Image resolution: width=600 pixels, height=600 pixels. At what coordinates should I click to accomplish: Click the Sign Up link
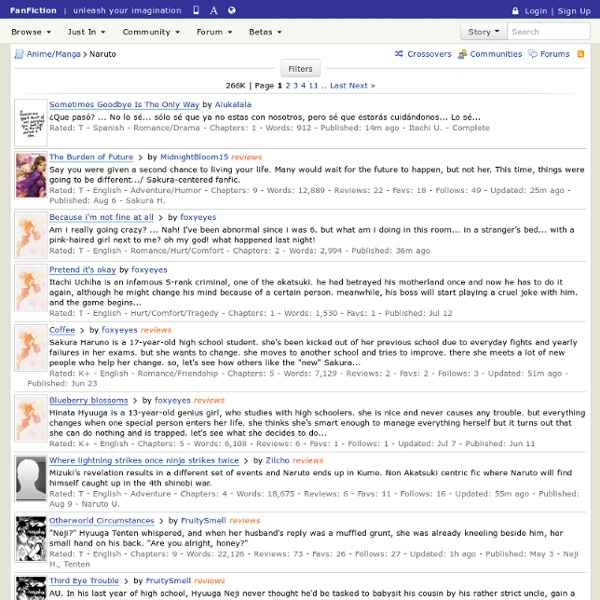(x=574, y=11)
